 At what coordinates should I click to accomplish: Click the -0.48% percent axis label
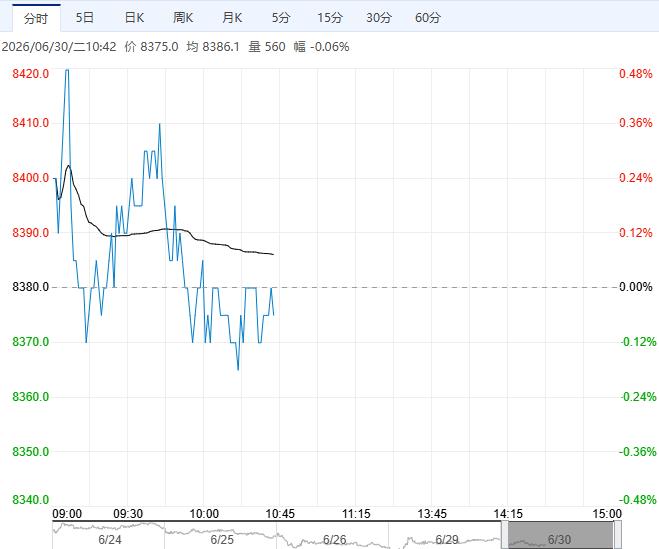coord(638,500)
